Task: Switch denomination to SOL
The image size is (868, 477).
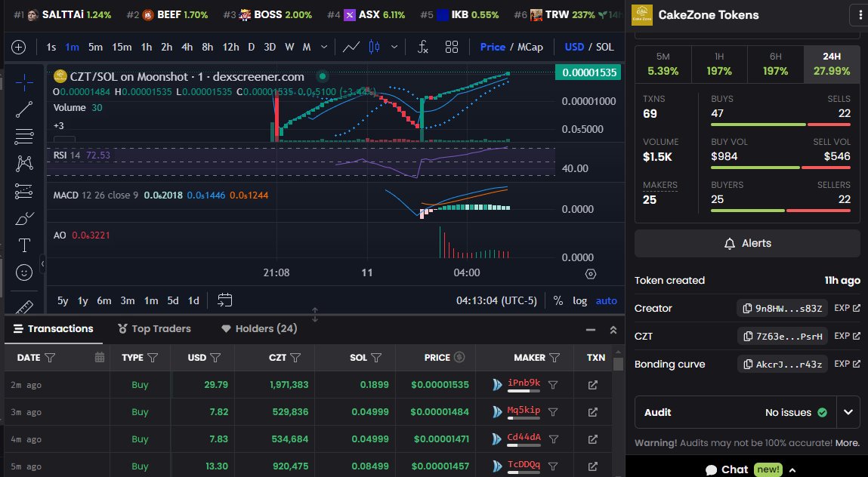Action: pyautogui.click(x=604, y=47)
